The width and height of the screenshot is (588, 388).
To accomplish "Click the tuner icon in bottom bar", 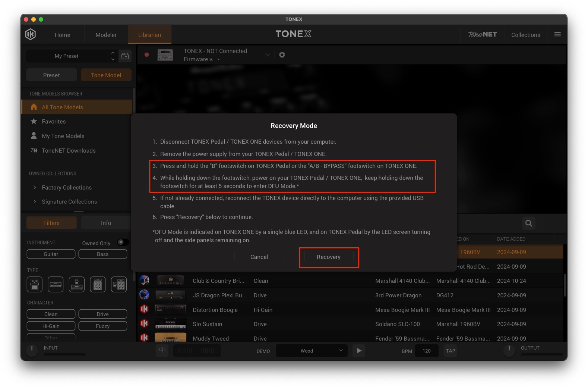I will click(162, 351).
